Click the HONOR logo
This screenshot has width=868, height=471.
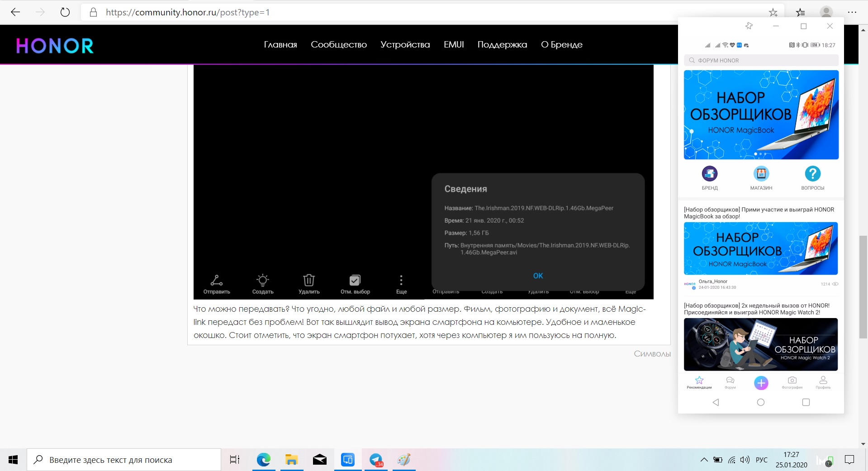point(55,46)
